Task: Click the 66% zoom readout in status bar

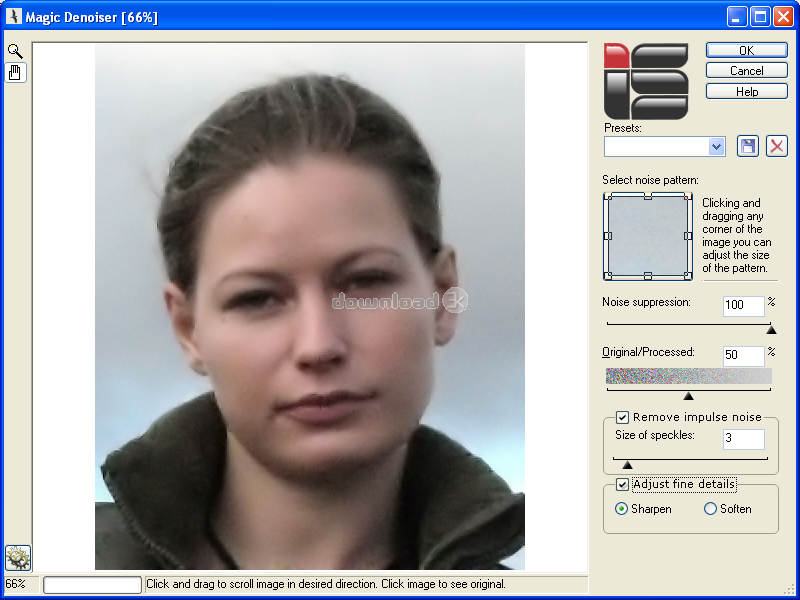Action: click(15, 584)
